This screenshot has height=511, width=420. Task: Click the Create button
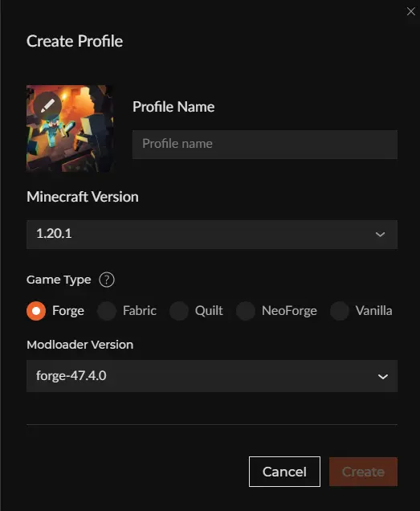tap(363, 472)
